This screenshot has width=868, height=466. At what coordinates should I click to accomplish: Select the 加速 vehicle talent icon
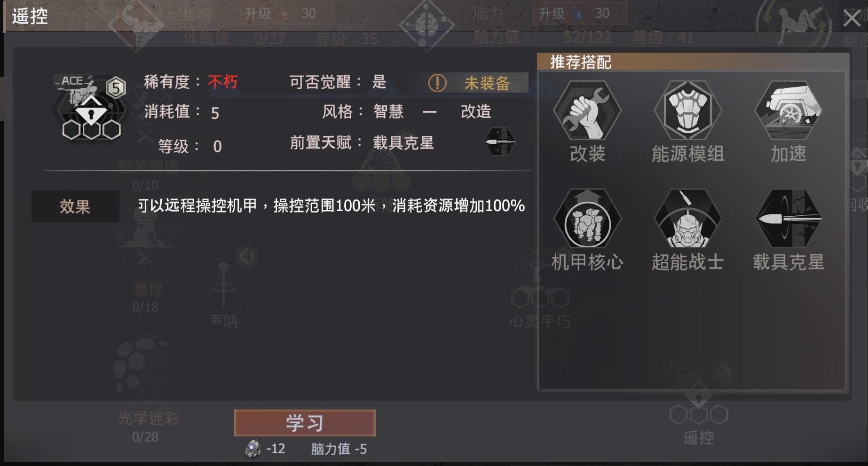(789, 110)
